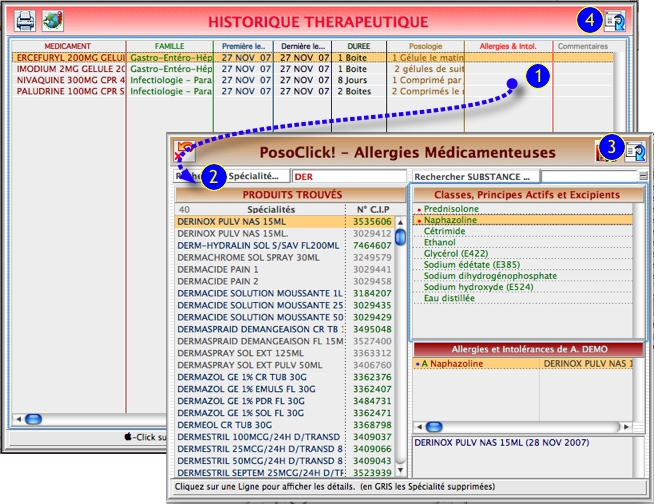
Task: Click the return icon in PosoClick header
Action: pos(635,151)
